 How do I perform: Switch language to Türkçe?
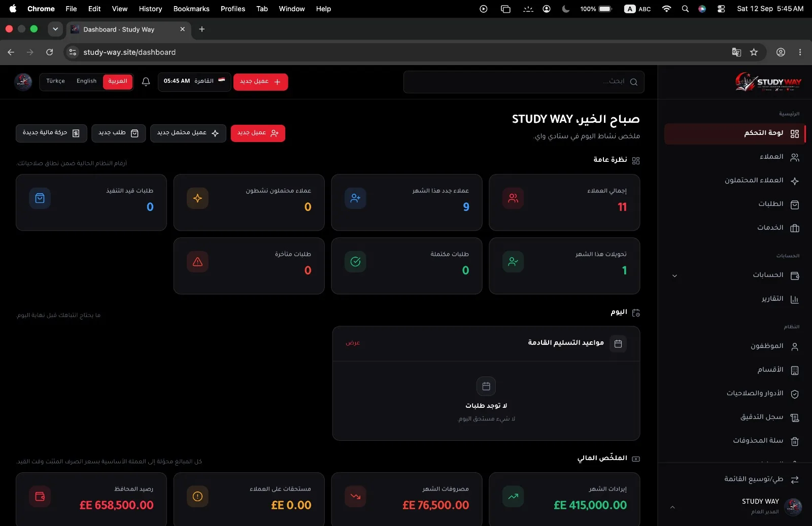coord(55,81)
